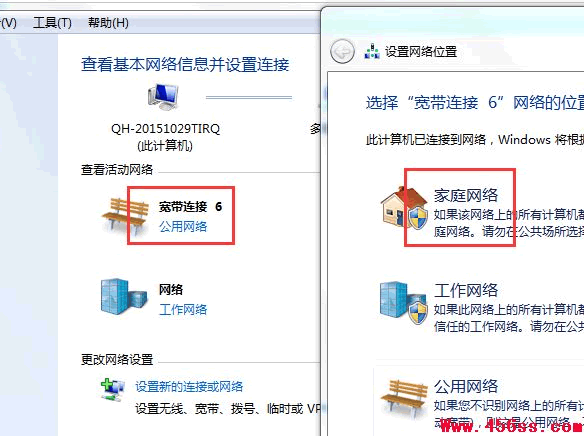Click the Set Network Location title icon

372,51
